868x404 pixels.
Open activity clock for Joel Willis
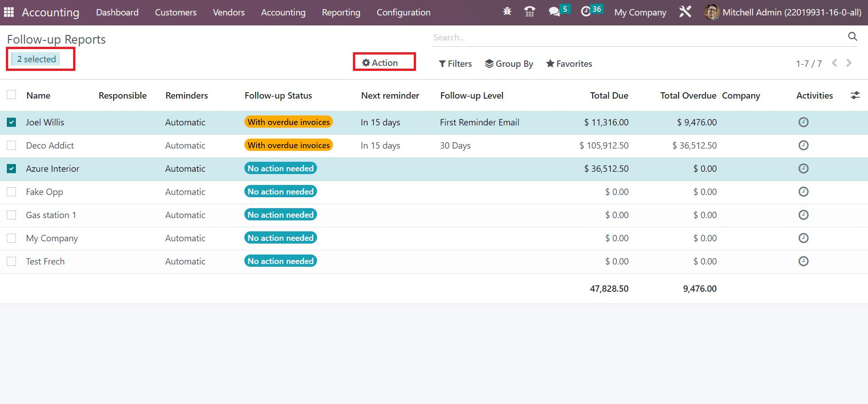click(x=803, y=122)
